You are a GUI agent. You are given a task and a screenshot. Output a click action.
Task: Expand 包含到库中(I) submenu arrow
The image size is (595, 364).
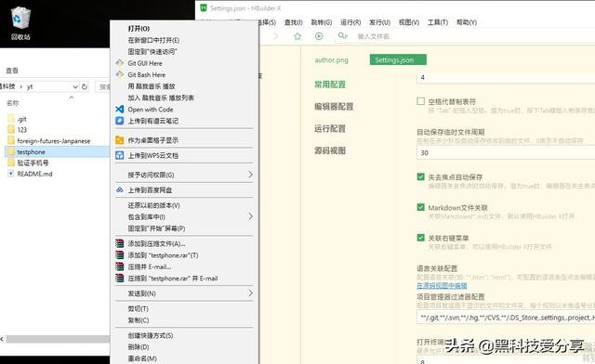(x=250, y=216)
